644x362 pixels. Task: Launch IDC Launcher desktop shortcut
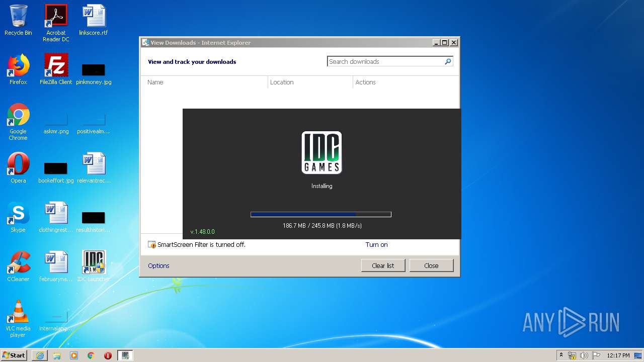pyautogui.click(x=94, y=266)
